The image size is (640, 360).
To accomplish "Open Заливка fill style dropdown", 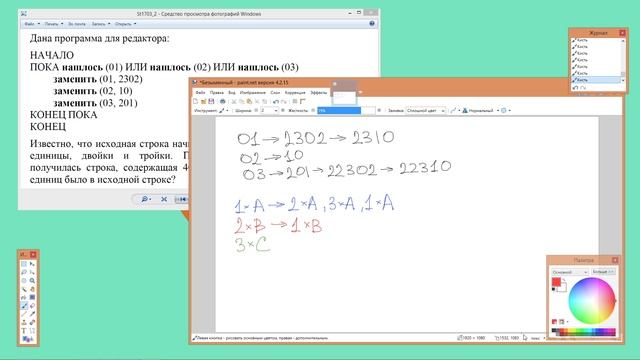I will [x=425, y=110].
